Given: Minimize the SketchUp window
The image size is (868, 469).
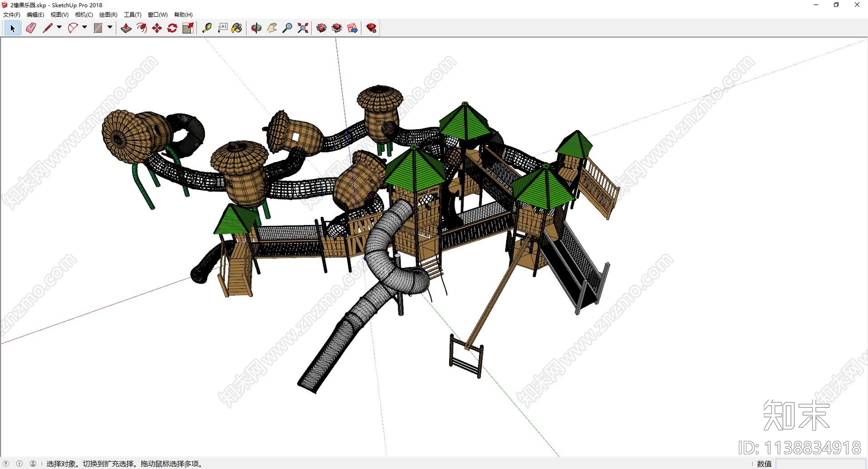Looking at the screenshot, I should click(816, 5).
